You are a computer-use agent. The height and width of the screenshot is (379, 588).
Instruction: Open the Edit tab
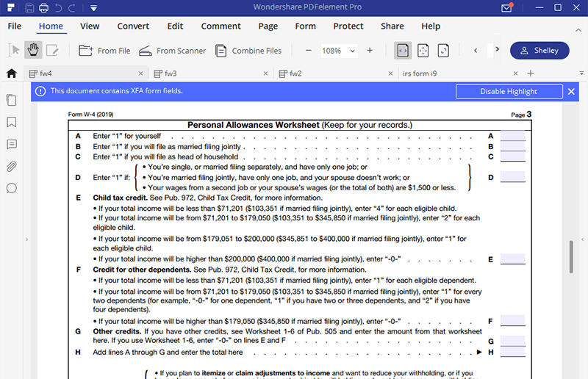175,26
